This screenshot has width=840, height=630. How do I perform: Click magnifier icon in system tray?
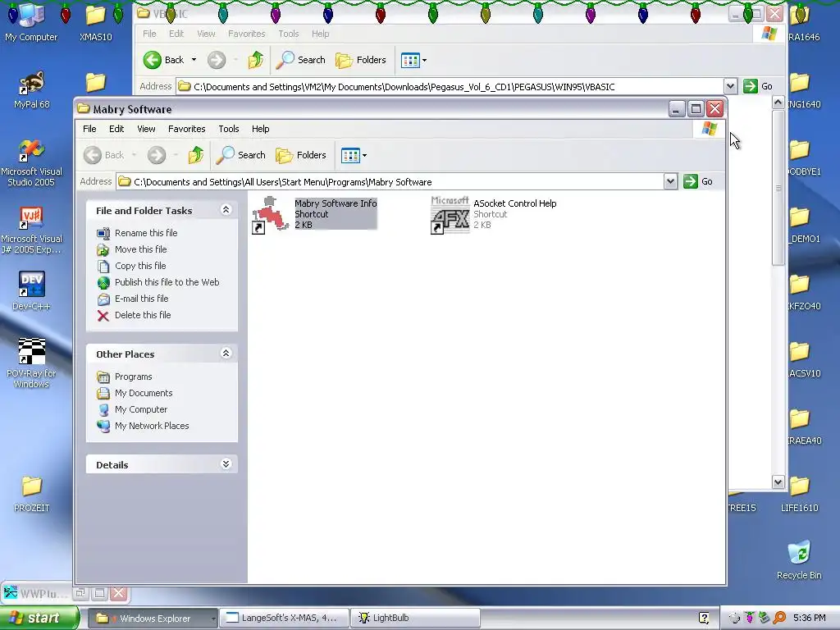coord(780,619)
